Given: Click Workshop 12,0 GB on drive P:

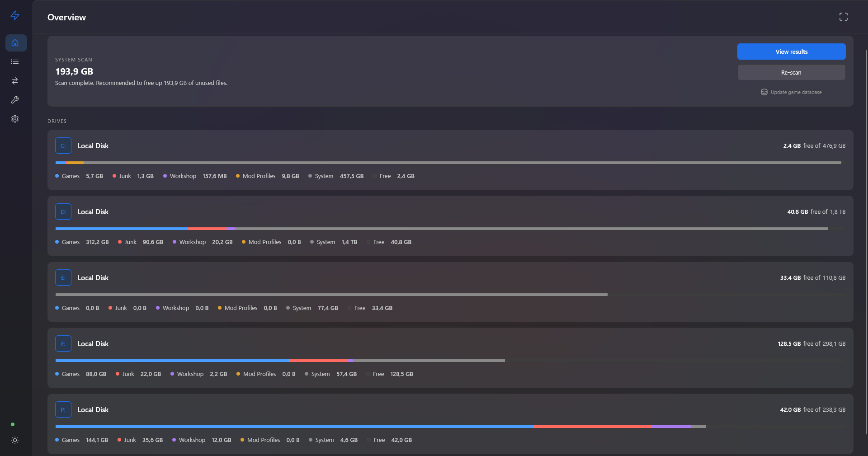Looking at the screenshot, I should [202, 440].
